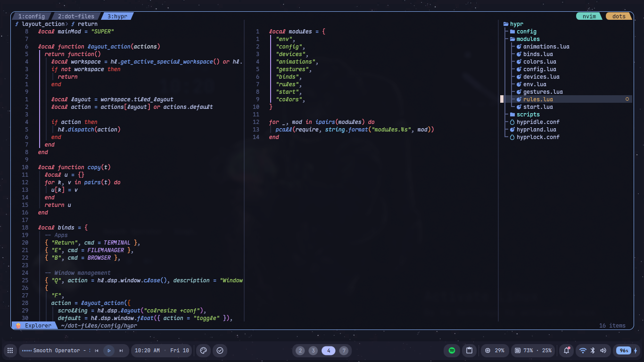The width and height of the screenshot is (644, 362).
Task: Open the app launcher grid icon
Action: point(9,351)
